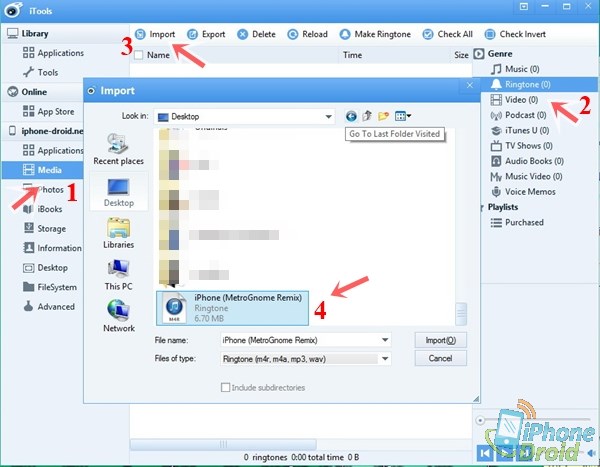Click the horizontal scrollbar in main list
600x467 pixels.
(x=223, y=444)
